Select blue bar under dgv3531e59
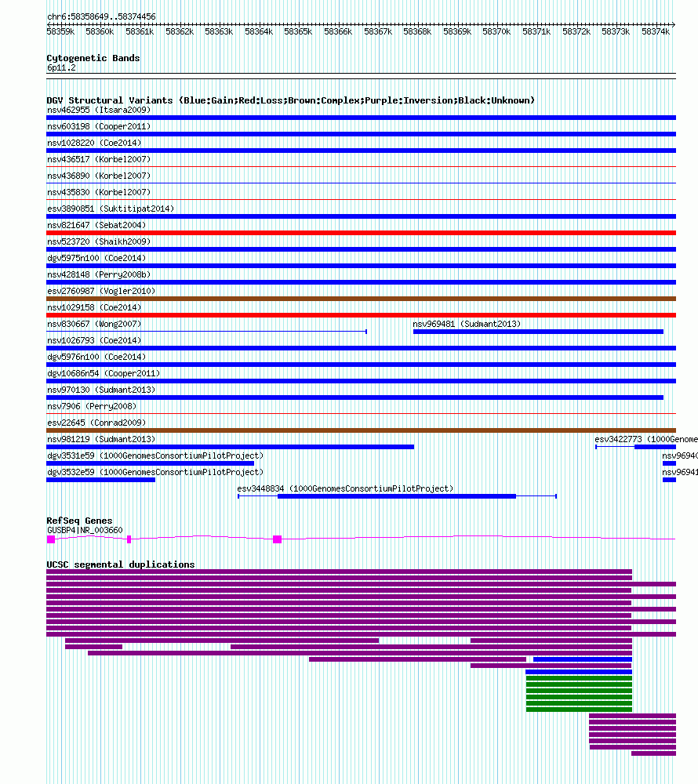Viewport: 698px width, 784px height. click(x=150, y=463)
